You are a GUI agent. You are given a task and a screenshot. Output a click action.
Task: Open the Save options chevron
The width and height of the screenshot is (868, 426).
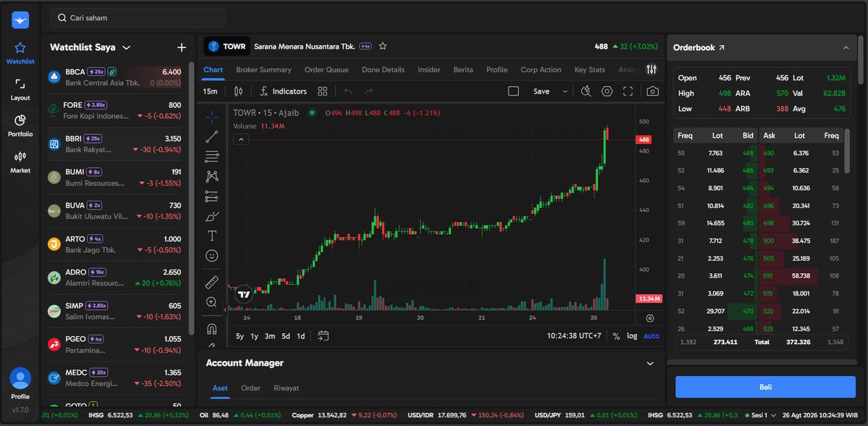click(x=565, y=91)
